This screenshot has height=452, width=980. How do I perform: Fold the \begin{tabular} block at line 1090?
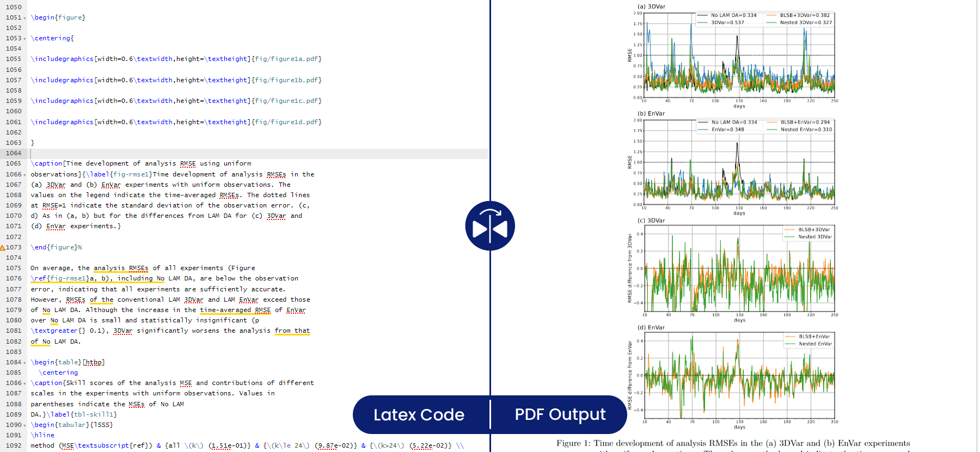(x=25, y=425)
